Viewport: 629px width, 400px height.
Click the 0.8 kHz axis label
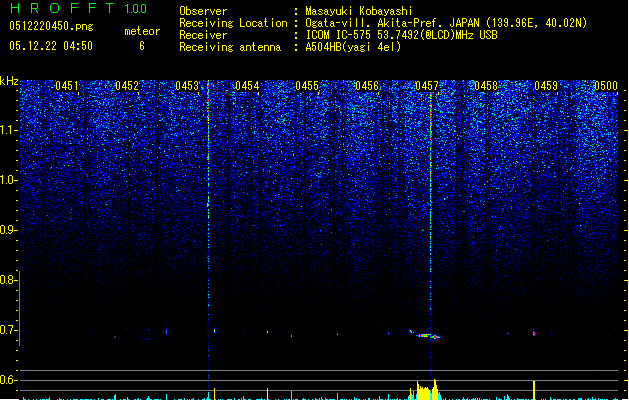[x=8, y=280]
